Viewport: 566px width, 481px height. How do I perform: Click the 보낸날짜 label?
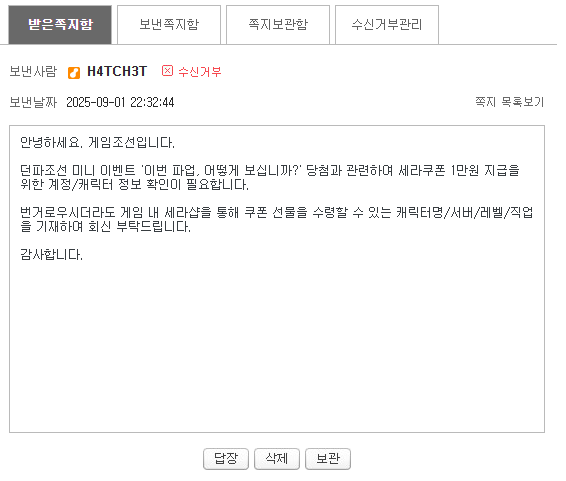(x=34, y=104)
